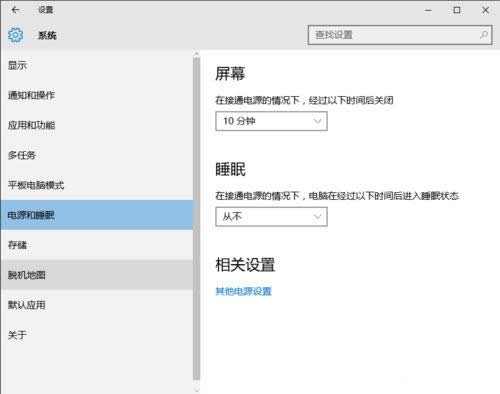Go back with the back arrow
500x394 pixels.
coord(15,10)
